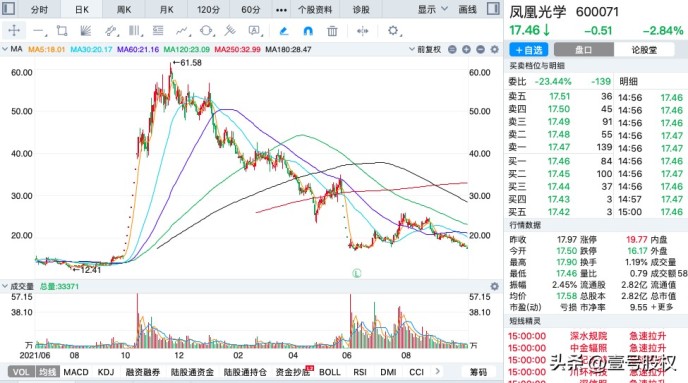
Task: Expand the 显示 dropdown
Action: coord(432,9)
